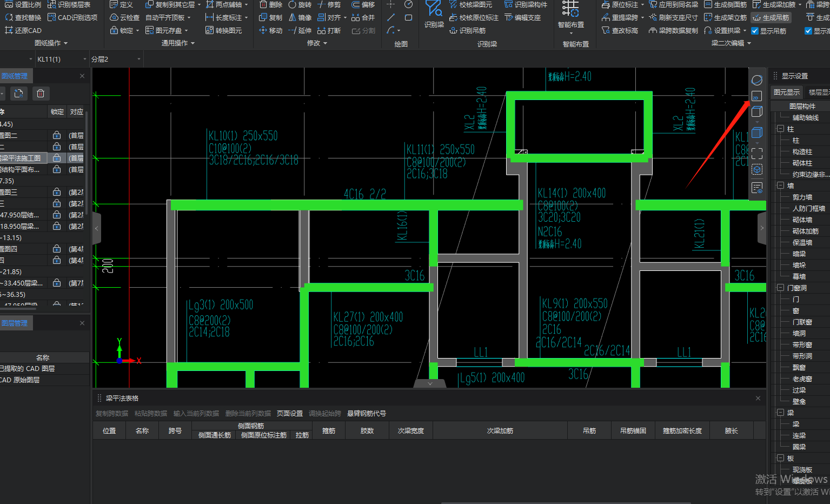Click the 悬臂钢筋代号 button
The height and width of the screenshot is (504, 830).
(x=367, y=413)
